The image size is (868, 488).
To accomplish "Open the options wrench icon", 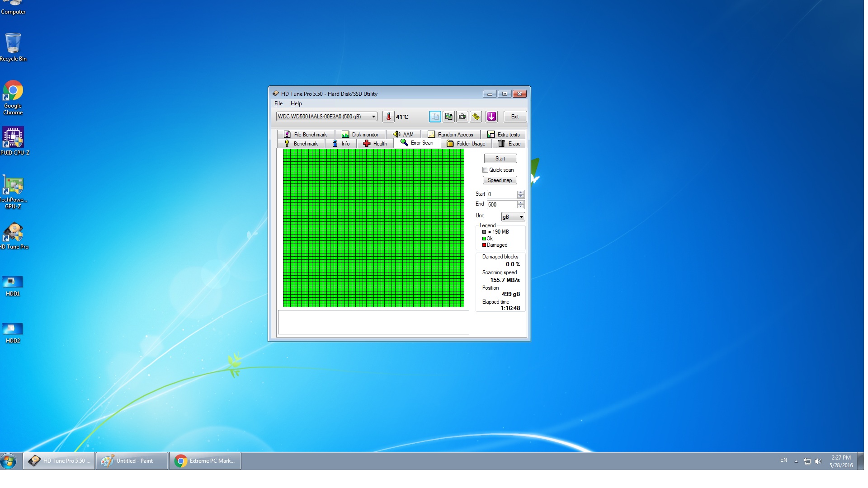I will coord(476,117).
